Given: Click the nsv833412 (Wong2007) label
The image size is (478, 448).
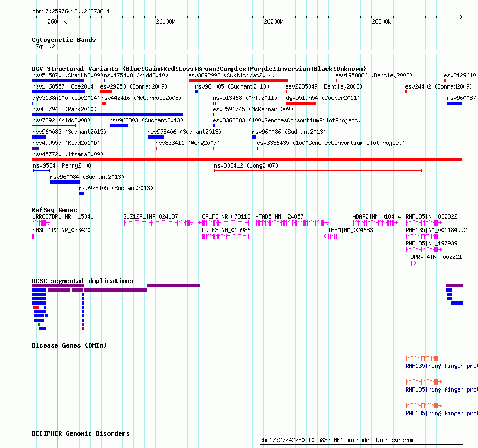Looking at the screenshot, I should tap(246, 165).
